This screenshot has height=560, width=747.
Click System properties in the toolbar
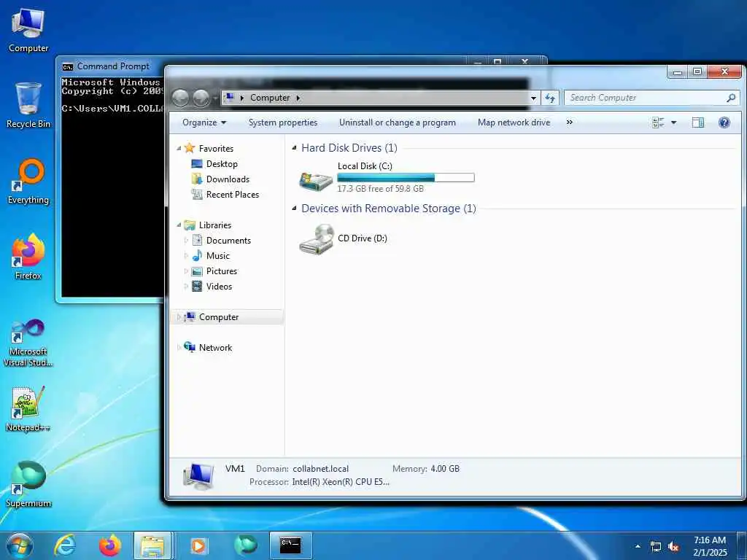pos(283,122)
